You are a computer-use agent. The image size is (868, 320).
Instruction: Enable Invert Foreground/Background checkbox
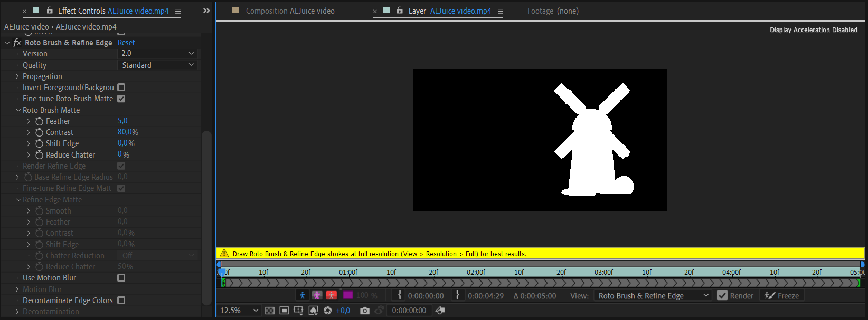(x=121, y=88)
